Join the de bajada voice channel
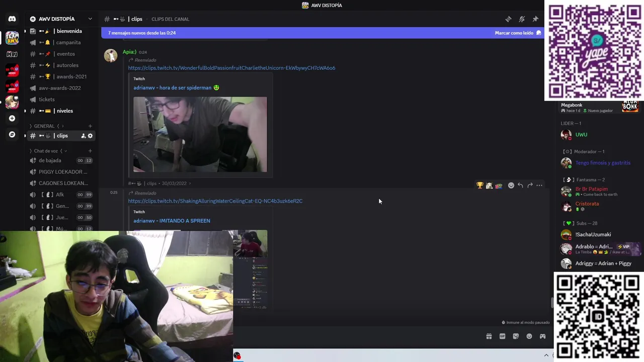Viewport: 644px width, 362px height. (x=60, y=161)
